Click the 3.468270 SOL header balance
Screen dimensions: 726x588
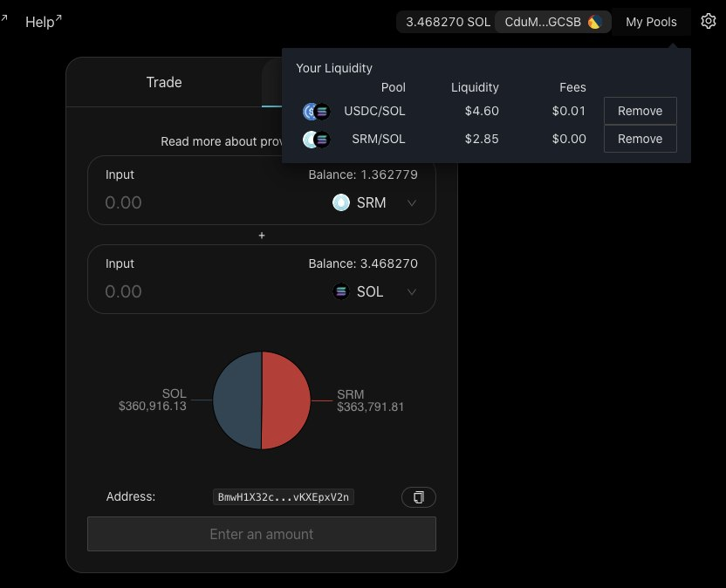(x=448, y=22)
